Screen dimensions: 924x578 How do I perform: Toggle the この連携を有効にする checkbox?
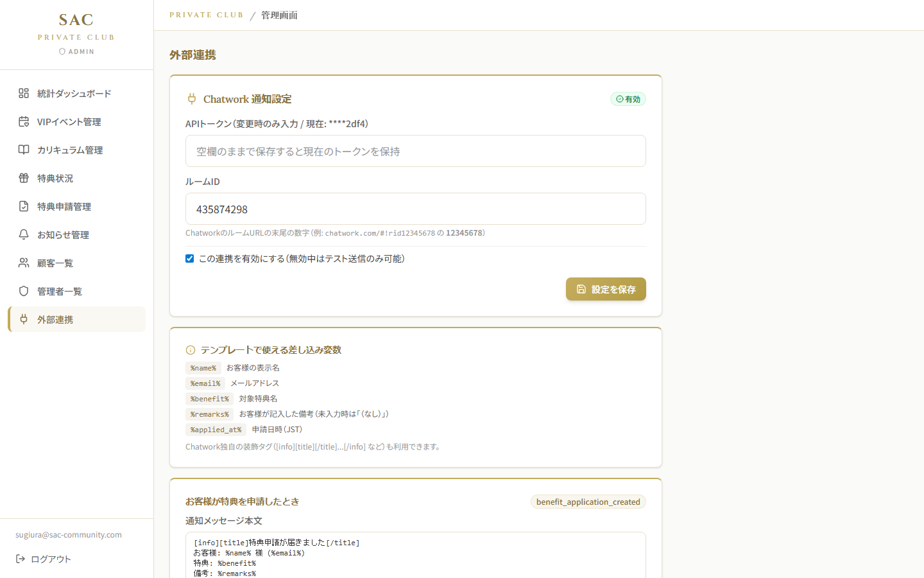tap(189, 258)
